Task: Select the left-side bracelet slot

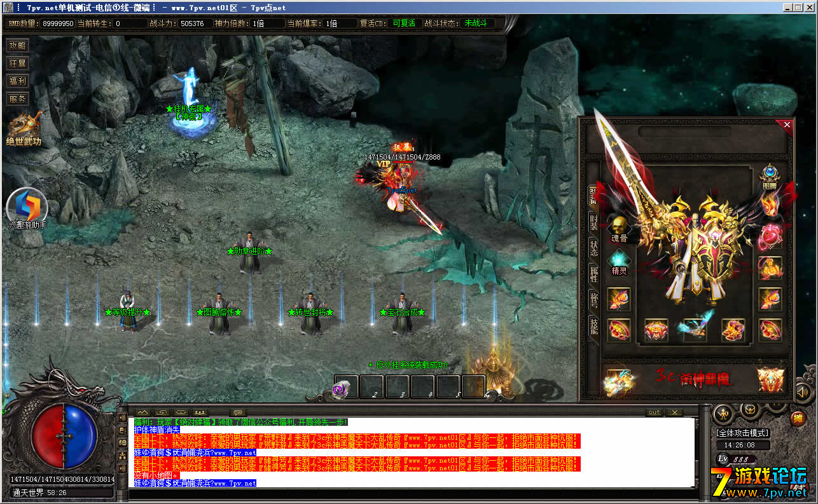Action: click(x=619, y=299)
